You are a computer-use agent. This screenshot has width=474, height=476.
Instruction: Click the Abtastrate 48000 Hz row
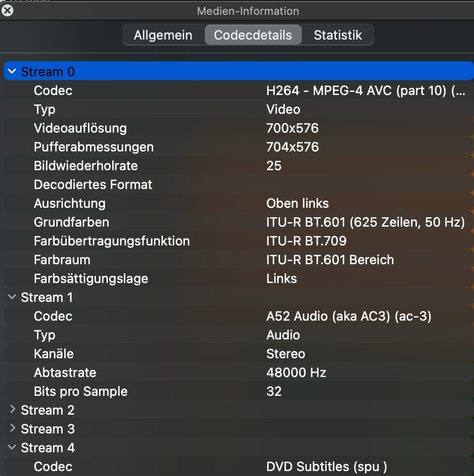coord(296,373)
